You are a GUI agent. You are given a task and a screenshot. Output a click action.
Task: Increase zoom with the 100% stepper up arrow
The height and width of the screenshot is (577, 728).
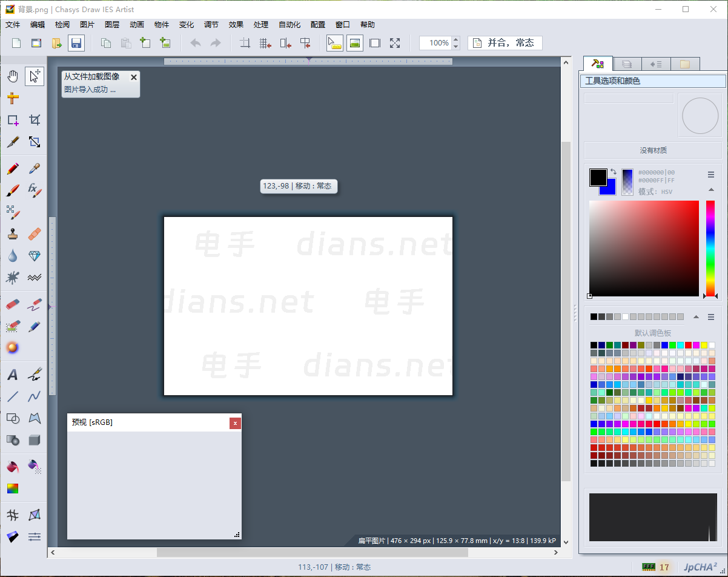[456, 39]
